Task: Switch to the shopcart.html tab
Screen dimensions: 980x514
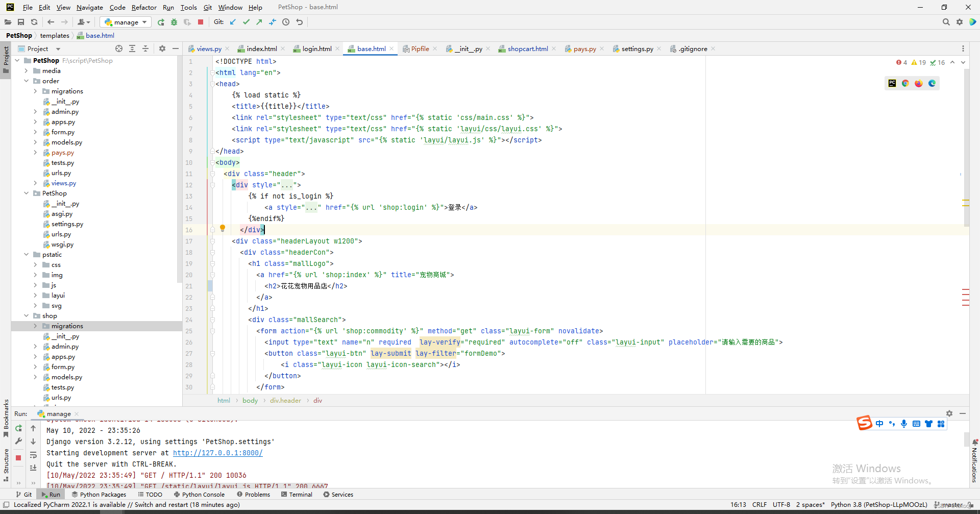Action: (x=528, y=48)
